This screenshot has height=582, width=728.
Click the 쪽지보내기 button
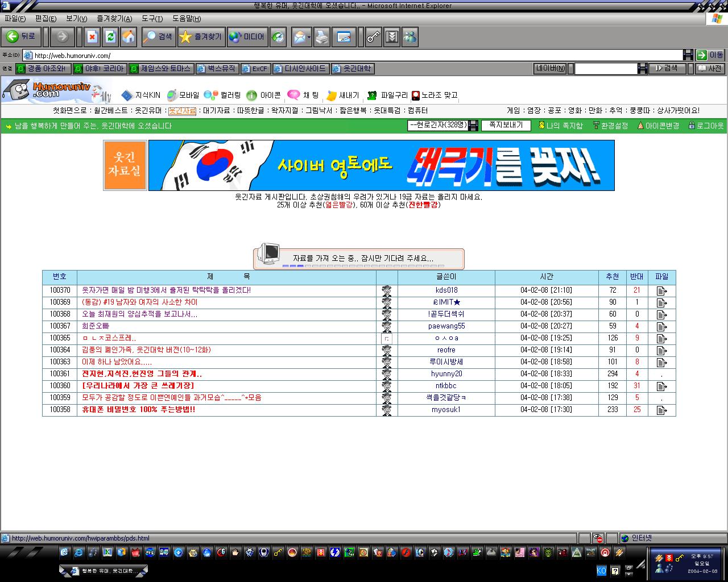(x=506, y=125)
